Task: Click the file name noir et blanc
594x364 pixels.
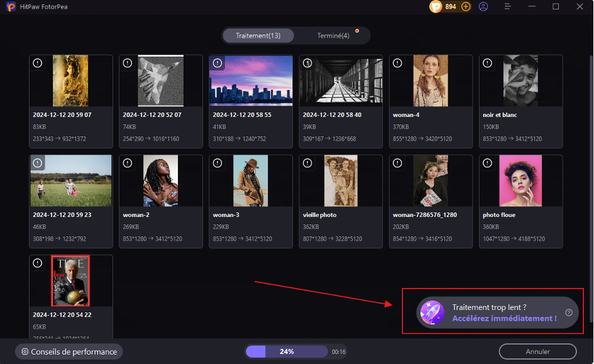Action: point(500,115)
